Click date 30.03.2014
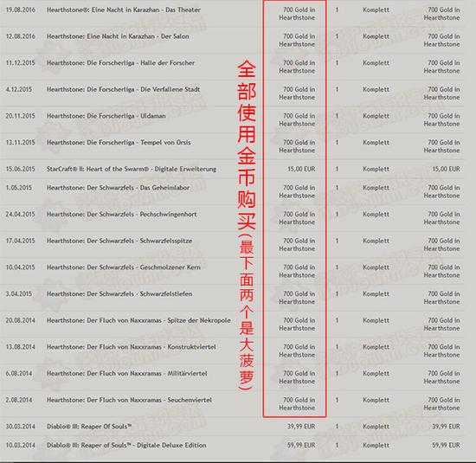Screen dimensions: 476x463 (21, 427)
